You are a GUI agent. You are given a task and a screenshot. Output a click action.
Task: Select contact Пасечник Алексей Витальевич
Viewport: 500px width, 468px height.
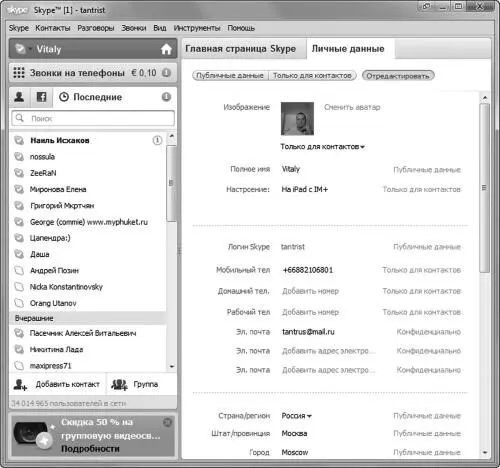point(87,333)
